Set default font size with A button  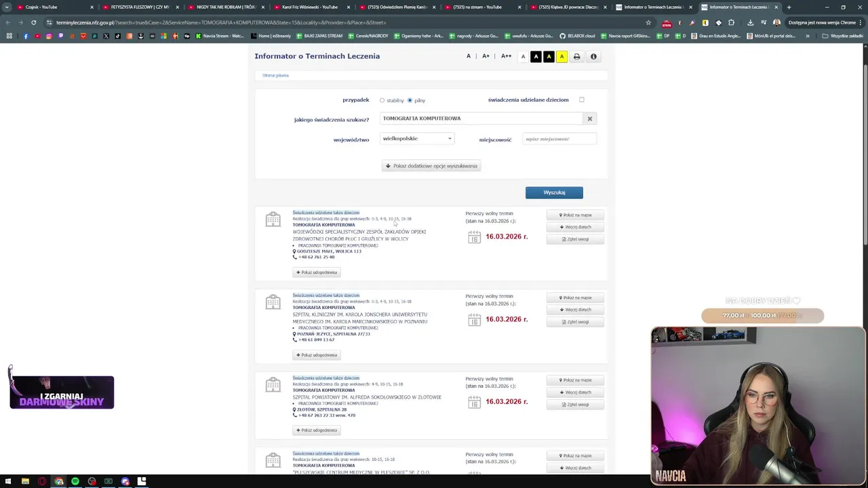(x=468, y=56)
